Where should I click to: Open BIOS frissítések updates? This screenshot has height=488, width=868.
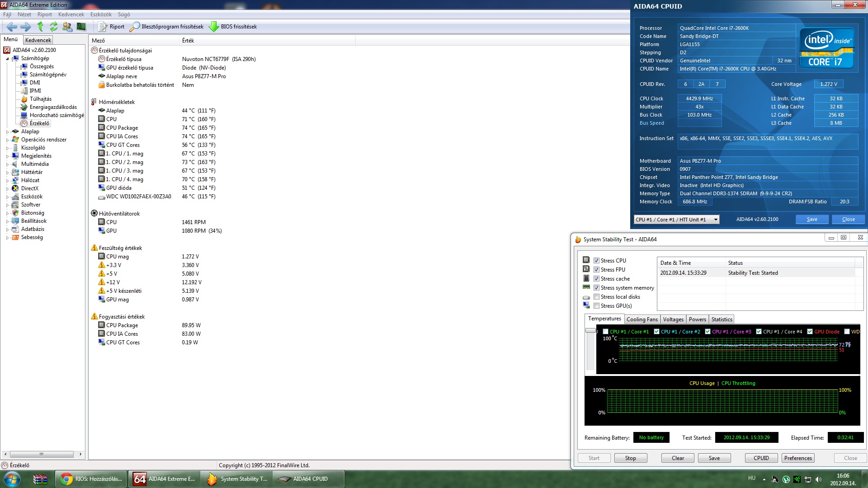pyautogui.click(x=233, y=27)
